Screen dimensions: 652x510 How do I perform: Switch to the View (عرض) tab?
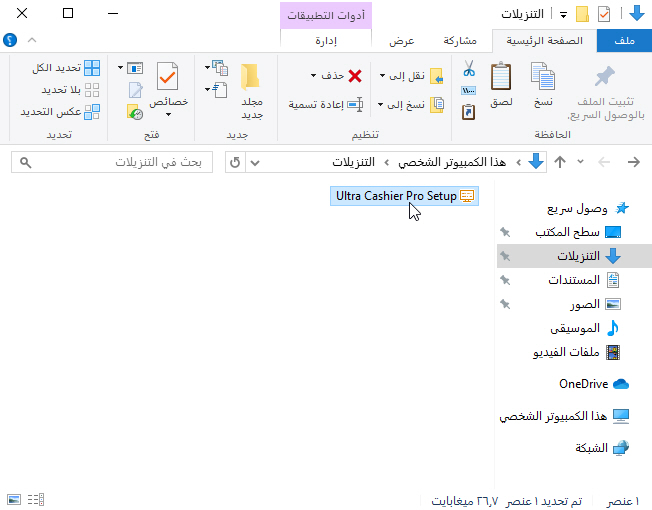402,41
